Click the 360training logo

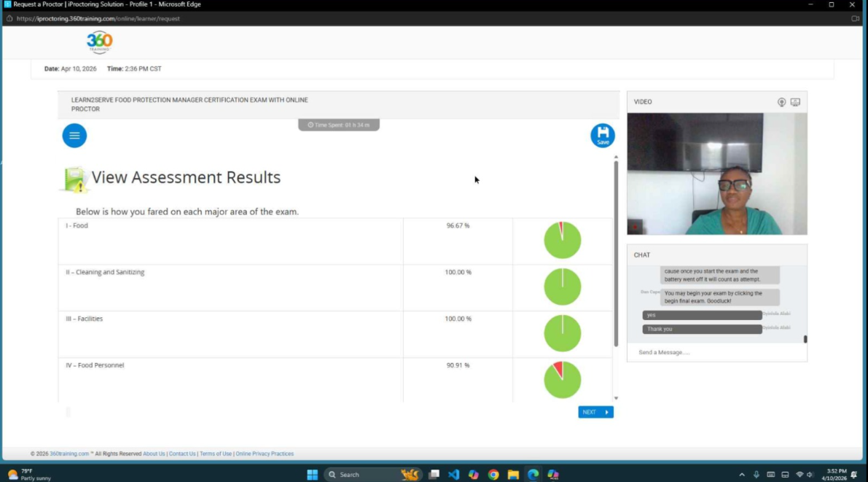tap(100, 42)
